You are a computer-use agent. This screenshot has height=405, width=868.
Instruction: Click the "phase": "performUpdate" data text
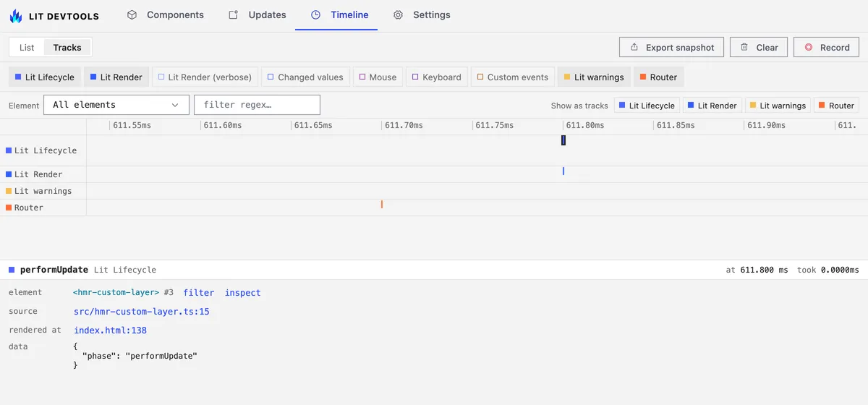coord(140,356)
